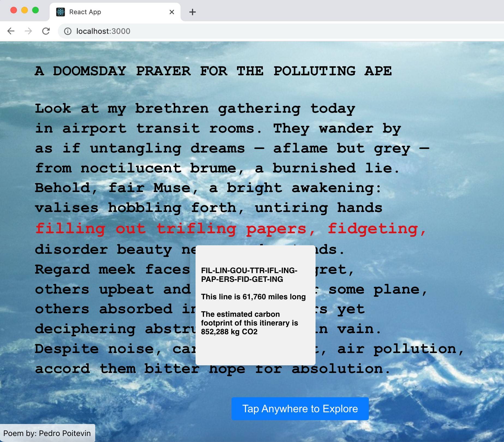Click the browser forward arrow
This screenshot has width=504, height=442.
[x=28, y=31]
